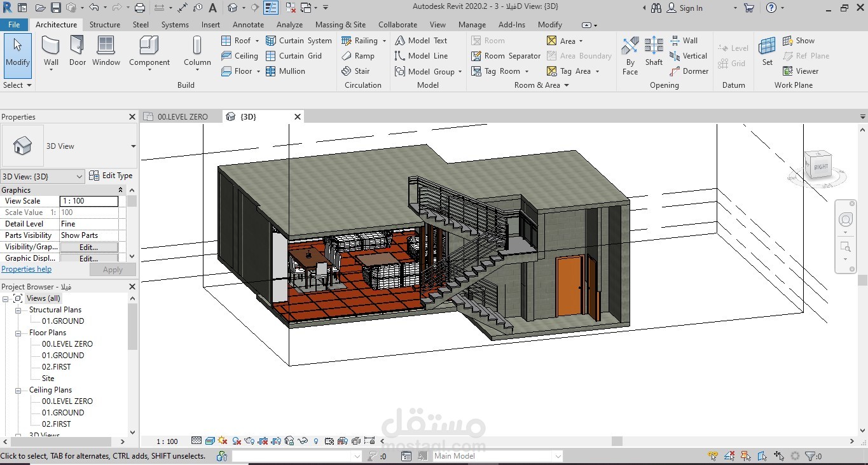Screen dimensions: 868x465
Task: Click the ViewCube RIGHT face
Action: pos(819,166)
